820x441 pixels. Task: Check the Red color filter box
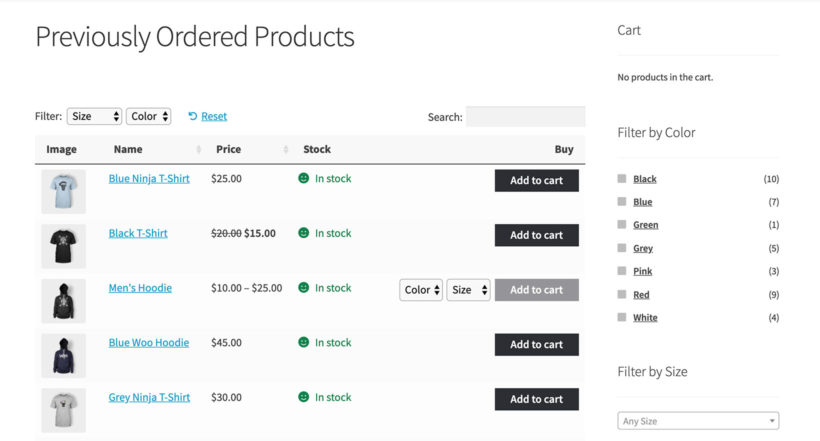[622, 294]
